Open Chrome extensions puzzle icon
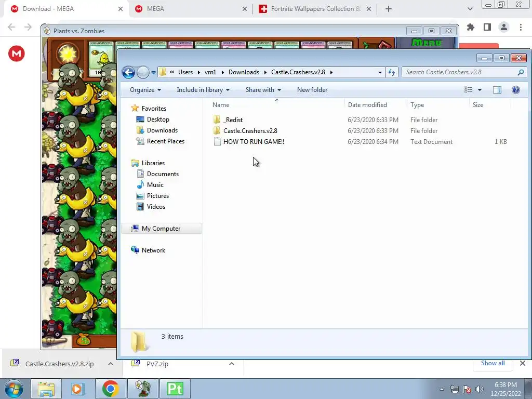 click(471, 27)
